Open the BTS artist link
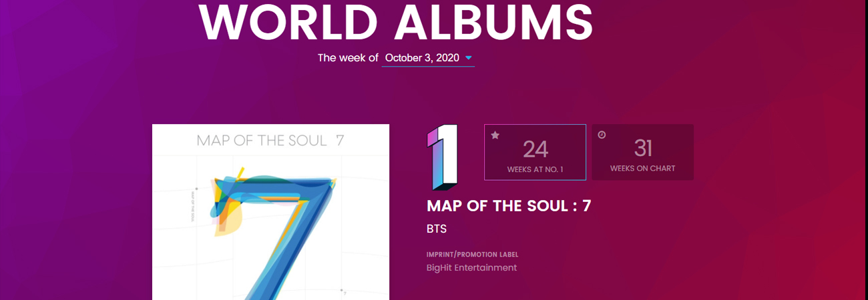 [437, 229]
